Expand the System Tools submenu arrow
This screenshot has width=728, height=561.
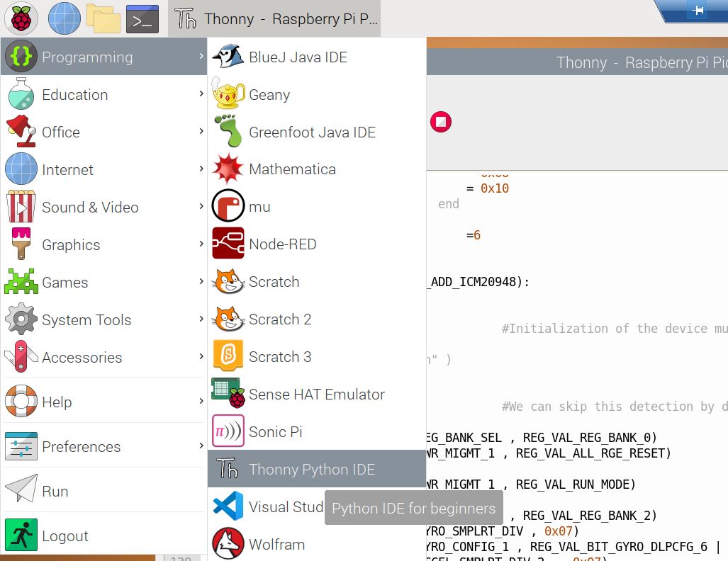click(201, 319)
